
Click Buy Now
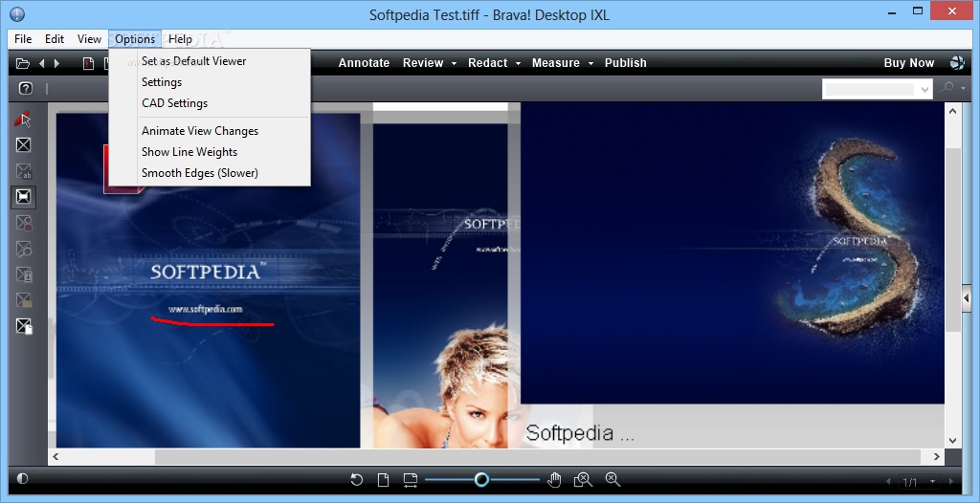[909, 63]
